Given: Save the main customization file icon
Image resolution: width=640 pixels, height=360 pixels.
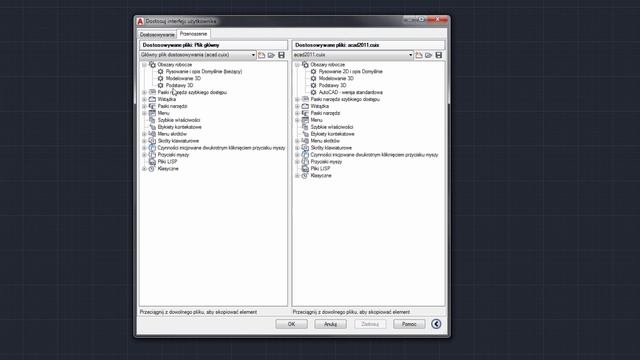Looking at the screenshot, I should pos(281,55).
